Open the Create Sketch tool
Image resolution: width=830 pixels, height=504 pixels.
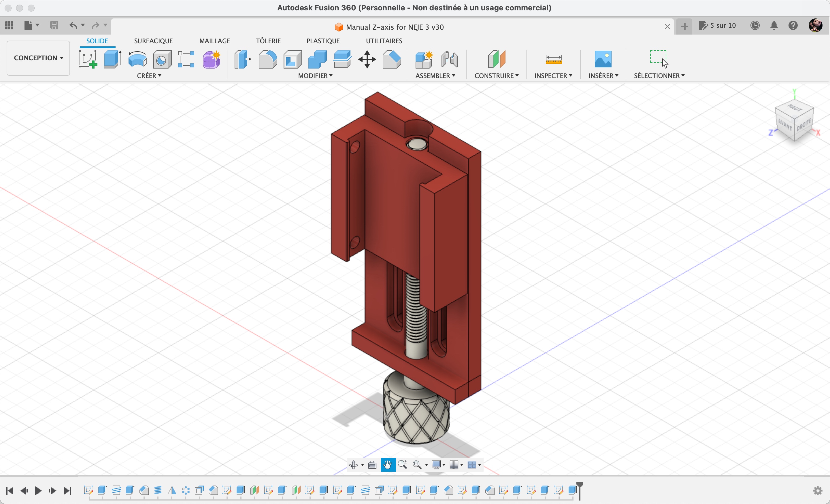point(88,59)
